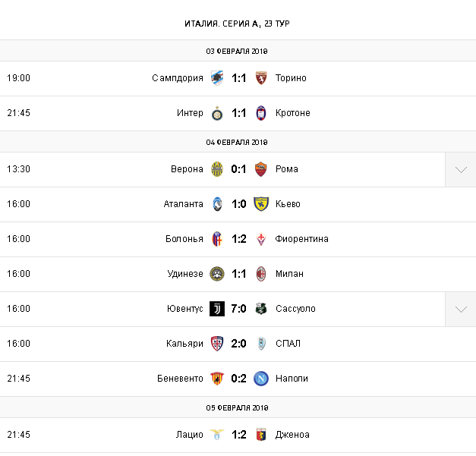This screenshot has width=476, height=456.
Task: Click the Fiorentina club crest
Action: pyautogui.click(x=261, y=239)
